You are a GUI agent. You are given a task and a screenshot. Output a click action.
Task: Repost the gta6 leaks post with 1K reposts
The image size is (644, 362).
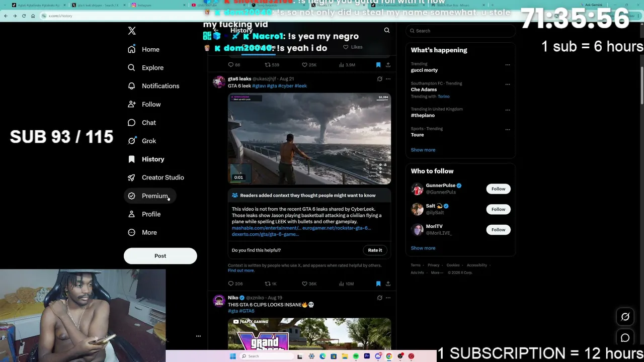tap(271, 284)
